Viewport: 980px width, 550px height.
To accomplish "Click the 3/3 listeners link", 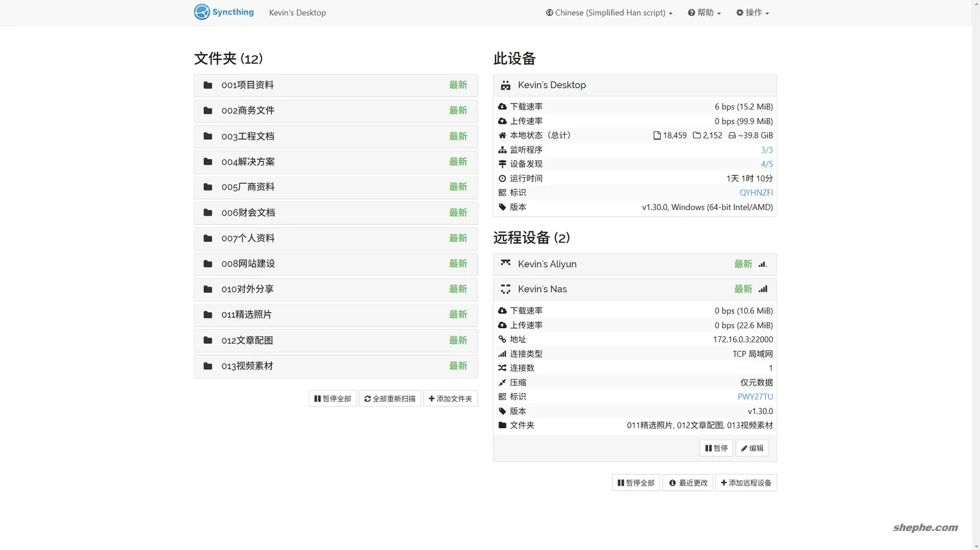I will coord(767,150).
